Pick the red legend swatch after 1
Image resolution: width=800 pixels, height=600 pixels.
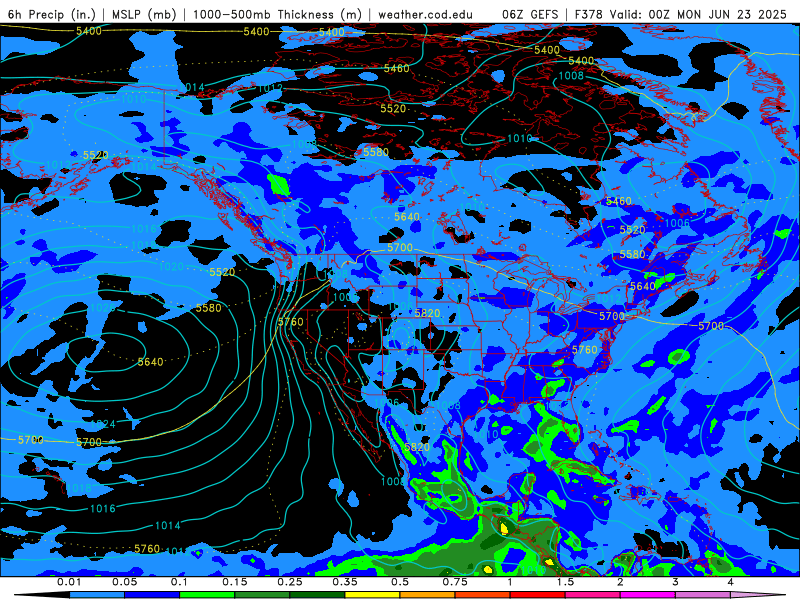click(x=537, y=595)
